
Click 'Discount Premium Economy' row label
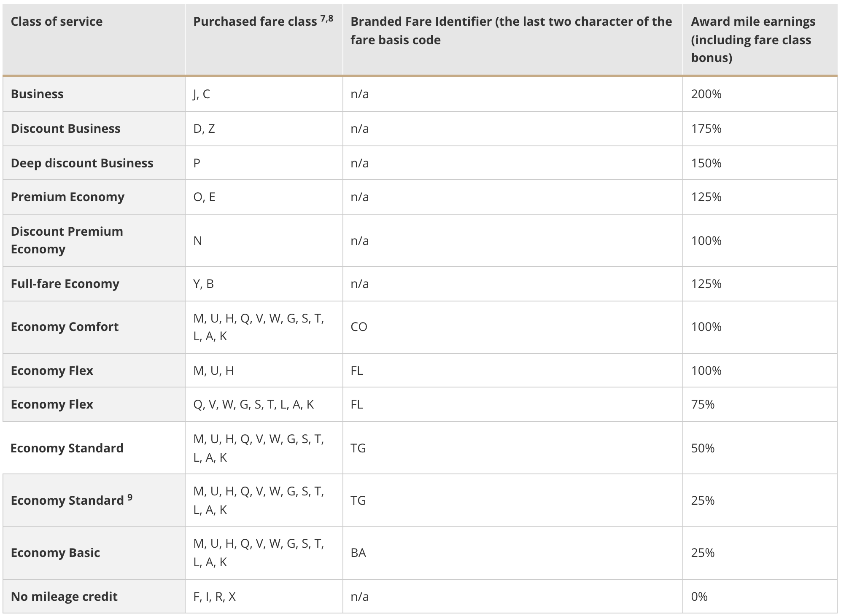[x=67, y=240]
